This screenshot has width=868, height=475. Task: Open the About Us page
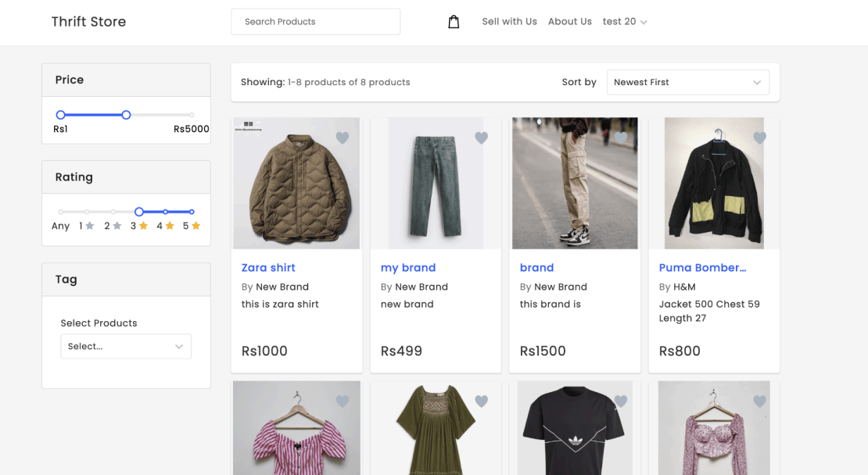point(569,21)
